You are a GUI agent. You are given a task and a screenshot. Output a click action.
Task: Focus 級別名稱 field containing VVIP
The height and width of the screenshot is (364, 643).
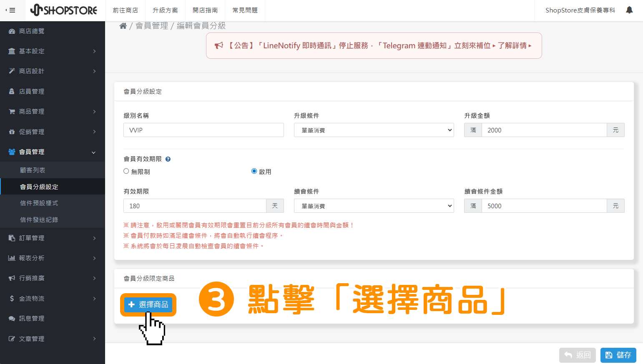[203, 130]
